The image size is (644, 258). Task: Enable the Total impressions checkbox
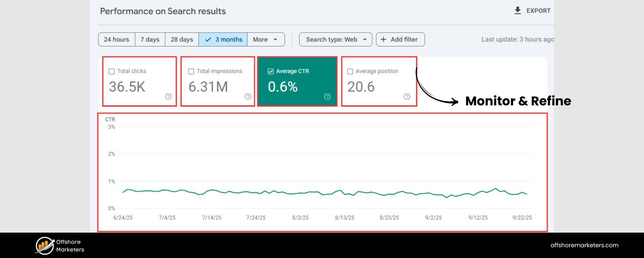(191, 71)
